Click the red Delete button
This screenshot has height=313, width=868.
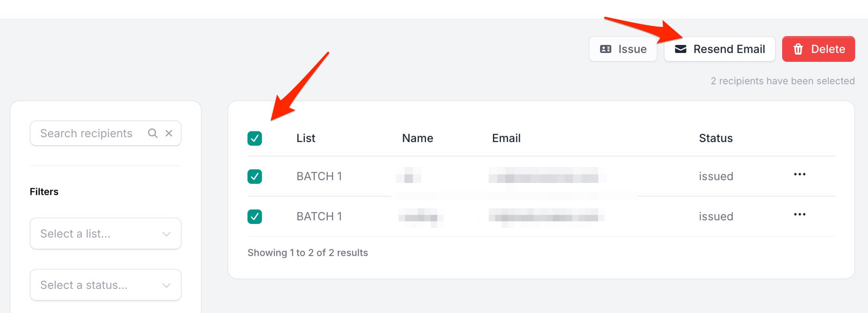click(x=818, y=49)
